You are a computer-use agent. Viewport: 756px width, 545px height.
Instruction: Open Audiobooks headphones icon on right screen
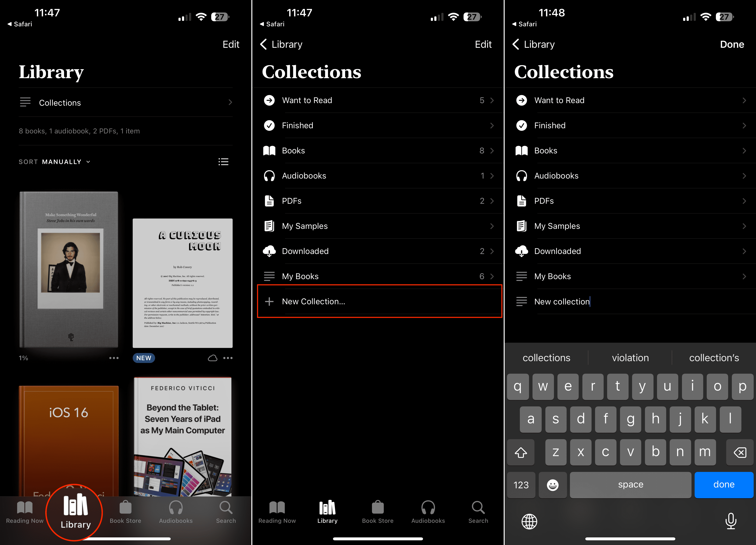click(x=522, y=176)
